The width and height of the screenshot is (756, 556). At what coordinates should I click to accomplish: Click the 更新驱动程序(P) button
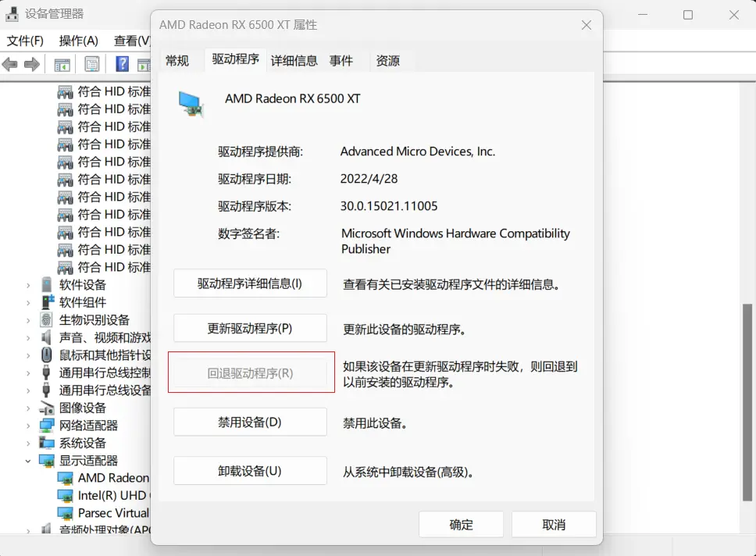(x=250, y=328)
